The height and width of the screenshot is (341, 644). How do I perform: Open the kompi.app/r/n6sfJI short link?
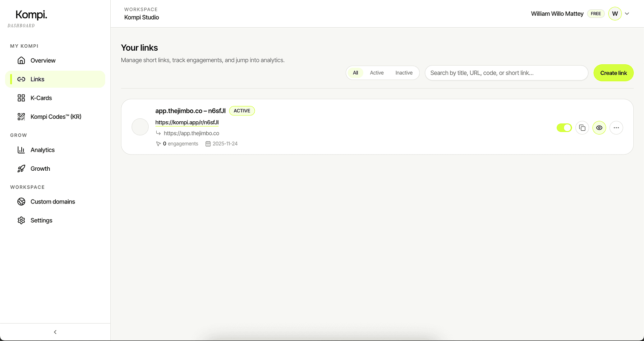(x=187, y=122)
